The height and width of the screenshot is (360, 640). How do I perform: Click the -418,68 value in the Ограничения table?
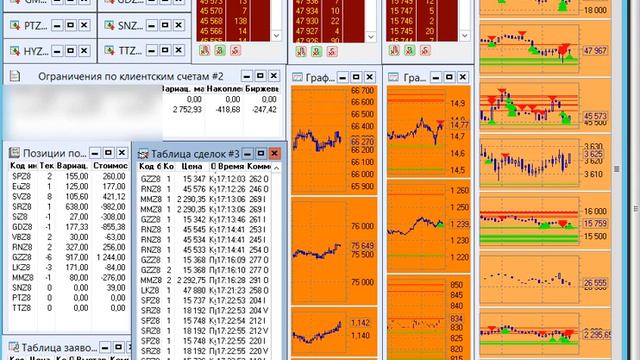pos(228,109)
